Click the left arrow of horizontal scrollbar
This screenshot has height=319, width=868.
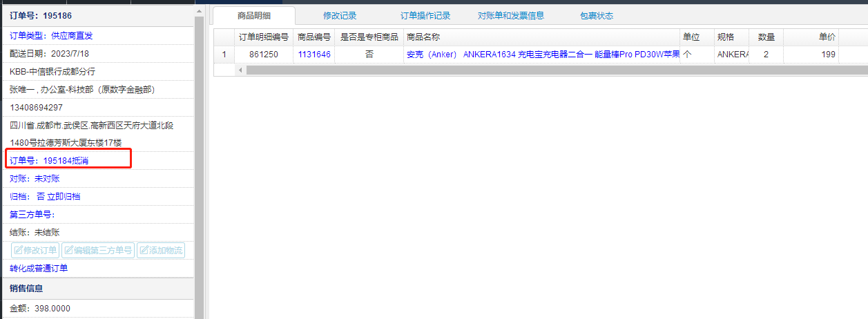pyautogui.click(x=240, y=70)
